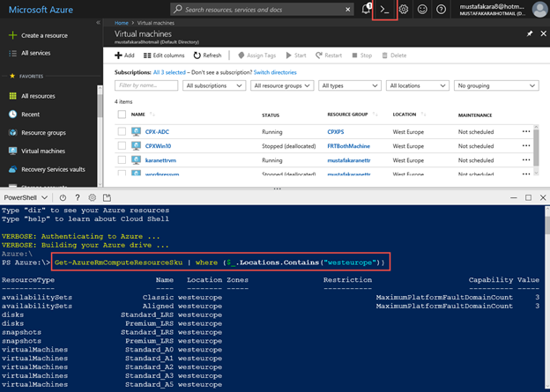This screenshot has width=550, height=392.
Task: Refresh the virtual machines list
Action: [x=207, y=55]
